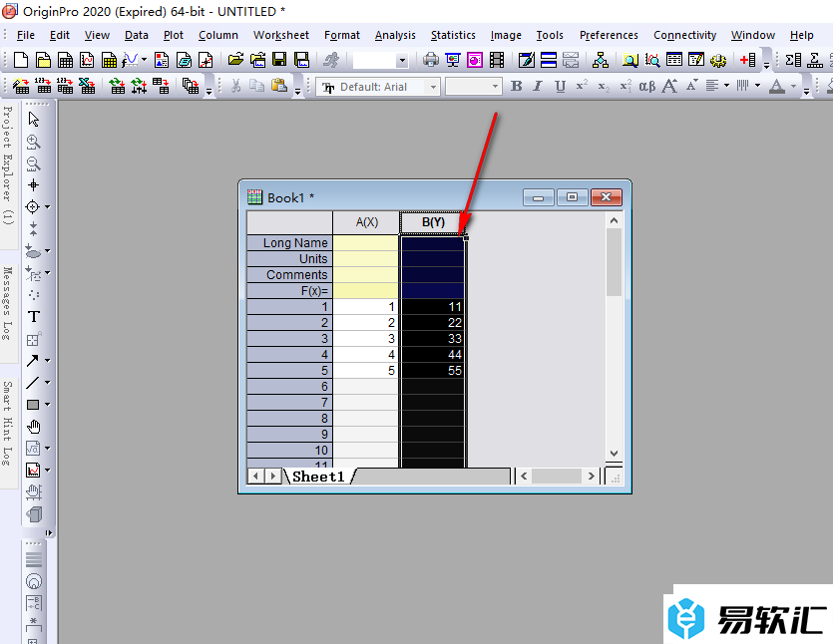Open the Plot menu

(174, 35)
